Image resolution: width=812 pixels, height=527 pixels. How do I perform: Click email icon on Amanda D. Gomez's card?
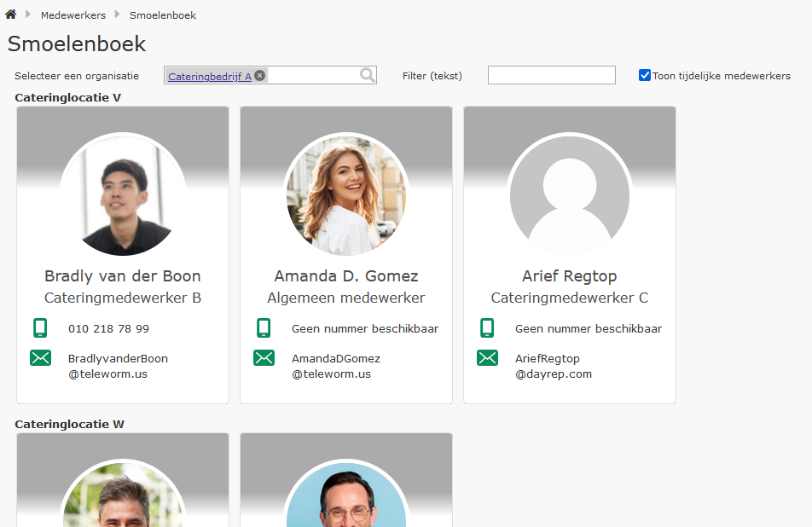(x=264, y=358)
